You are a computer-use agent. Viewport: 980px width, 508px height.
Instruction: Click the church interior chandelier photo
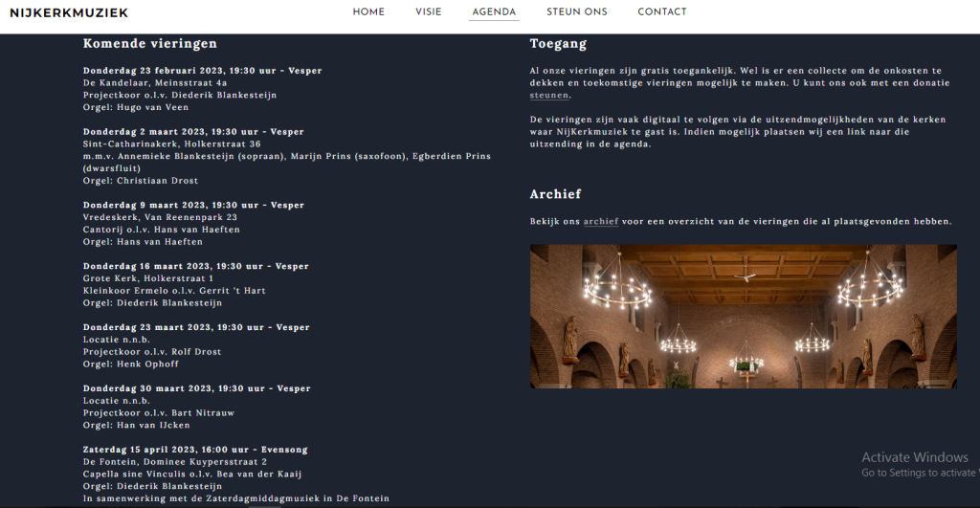743,316
